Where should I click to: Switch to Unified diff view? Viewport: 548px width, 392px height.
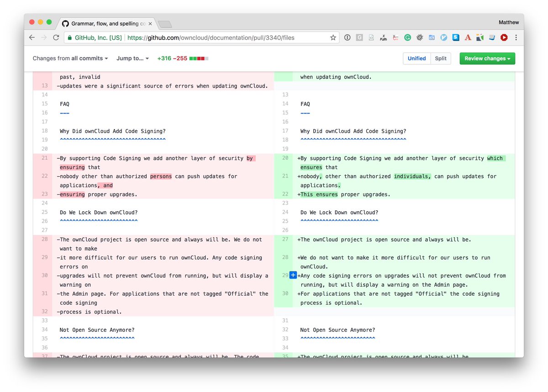(x=416, y=58)
